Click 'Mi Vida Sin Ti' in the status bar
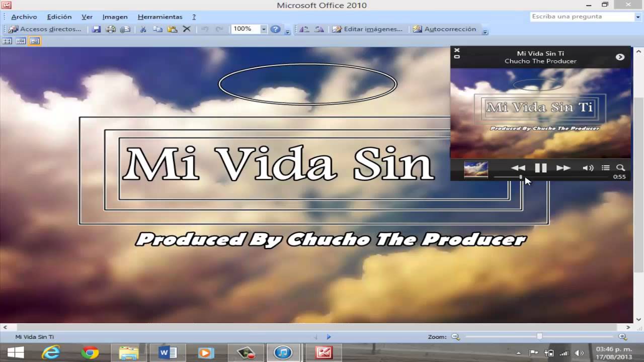This screenshot has width=644, height=362. (x=35, y=337)
